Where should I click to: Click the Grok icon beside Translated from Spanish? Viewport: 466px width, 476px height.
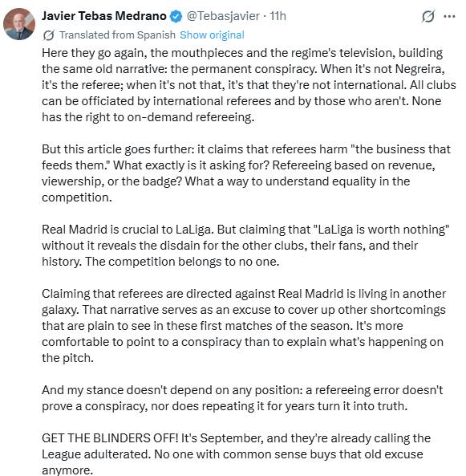coord(49,35)
